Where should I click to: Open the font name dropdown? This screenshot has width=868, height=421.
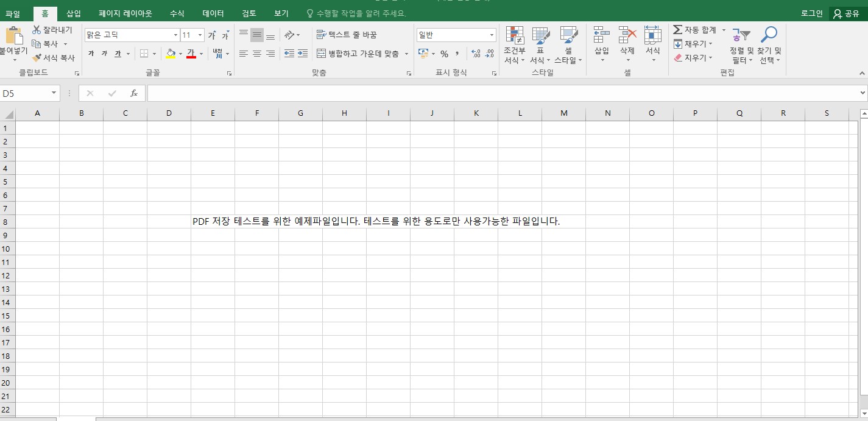(x=175, y=35)
